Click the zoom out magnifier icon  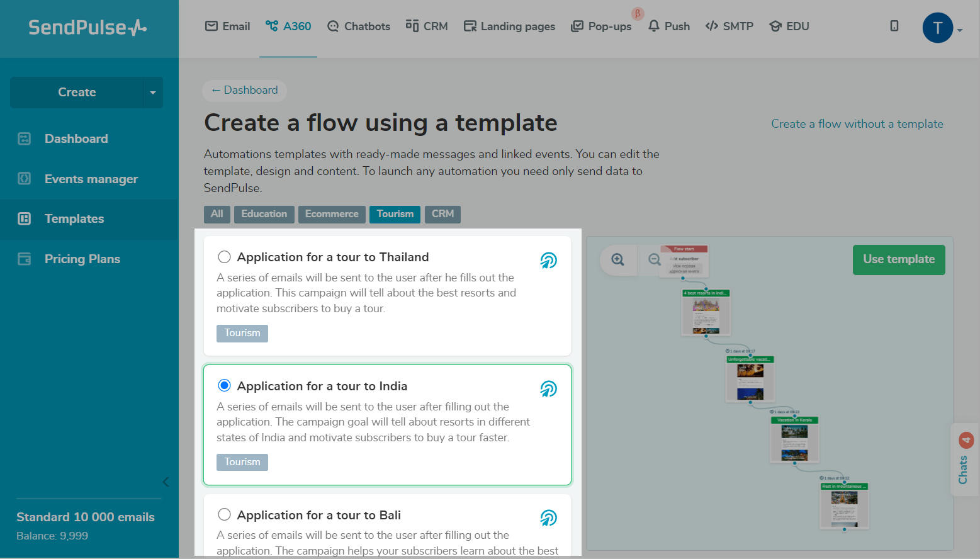(x=654, y=260)
